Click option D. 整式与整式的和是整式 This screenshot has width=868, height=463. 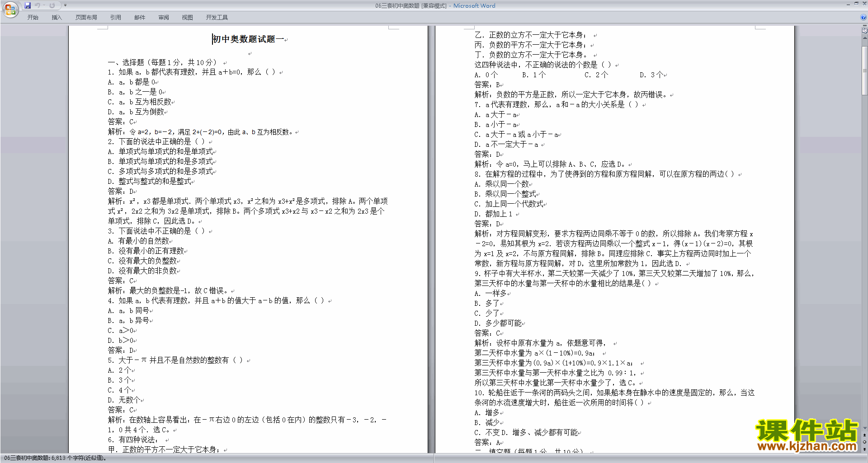[149, 182]
